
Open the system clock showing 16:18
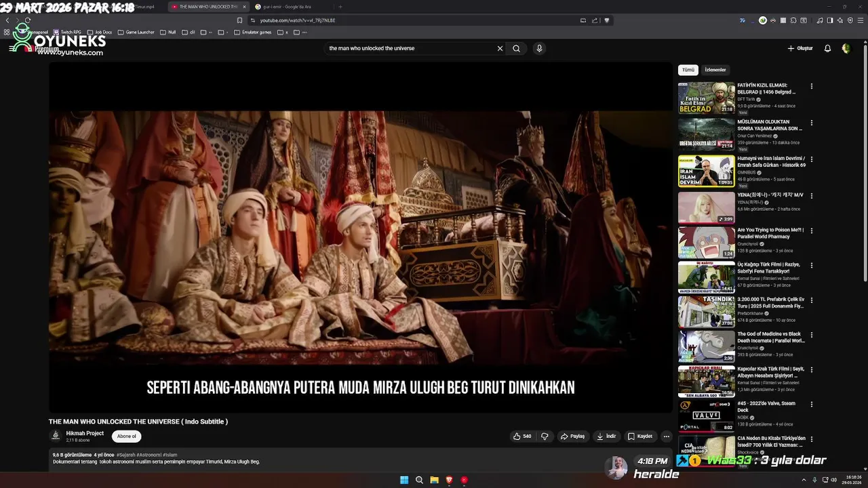coord(852,480)
